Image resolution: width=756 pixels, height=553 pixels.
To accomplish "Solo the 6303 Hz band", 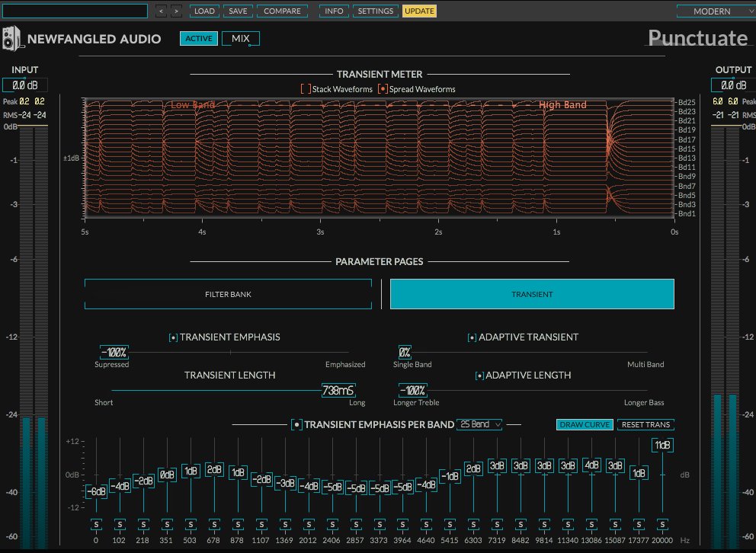I will [x=474, y=524].
